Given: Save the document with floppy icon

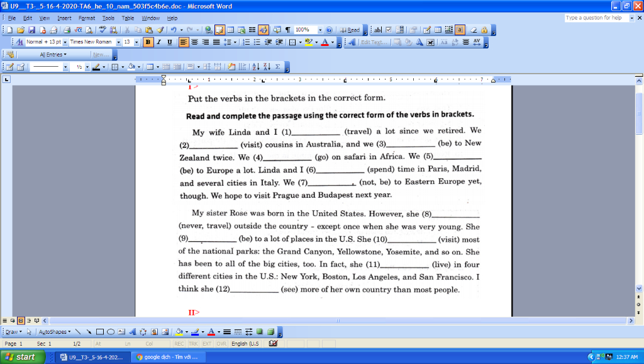Looking at the screenshot, I should click(x=31, y=30).
